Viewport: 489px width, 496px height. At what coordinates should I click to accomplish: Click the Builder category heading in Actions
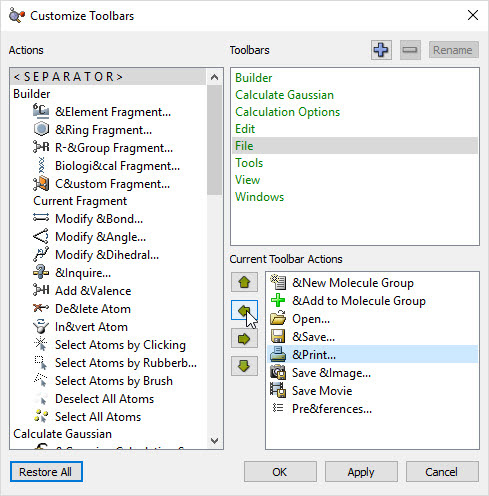coord(32,94)
